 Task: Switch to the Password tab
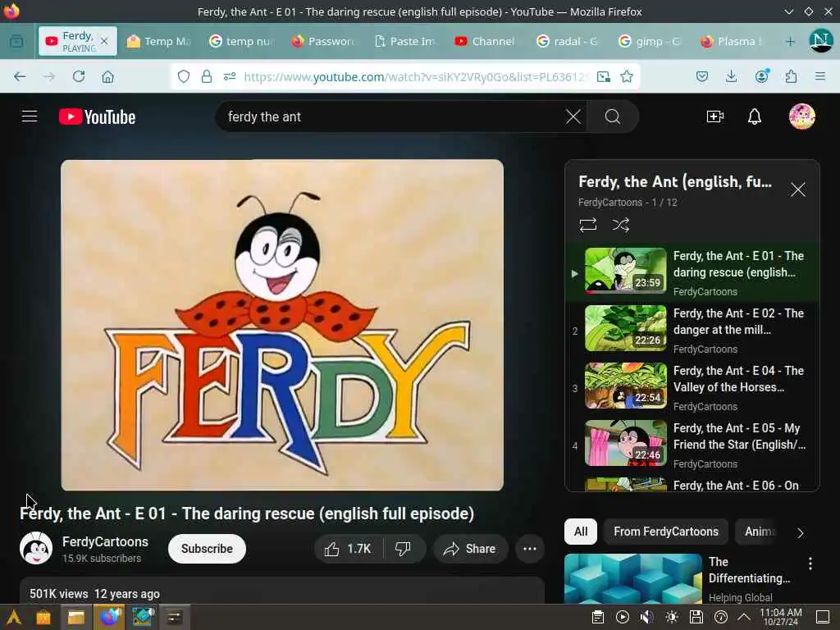tap(323, 41)
